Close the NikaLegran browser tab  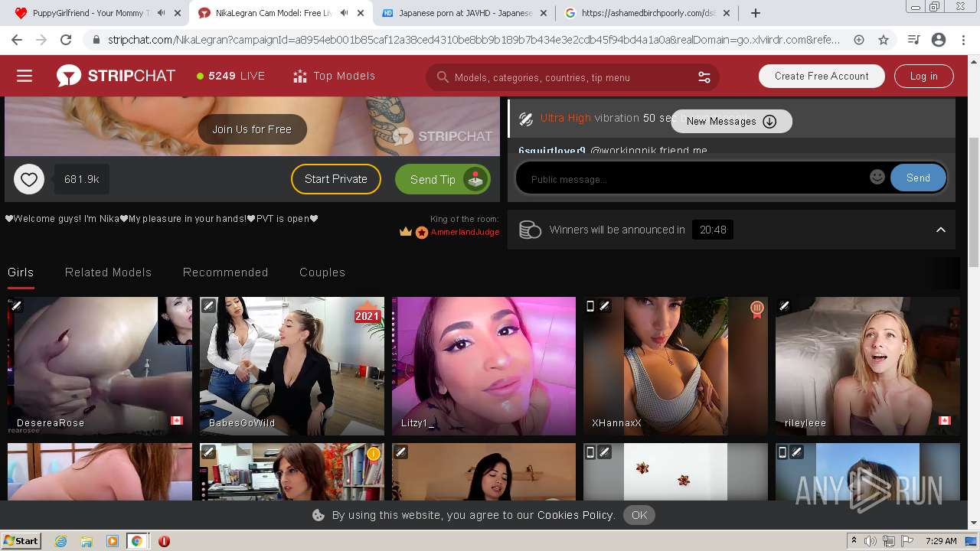pyautogui.click(x=361, y=13)
